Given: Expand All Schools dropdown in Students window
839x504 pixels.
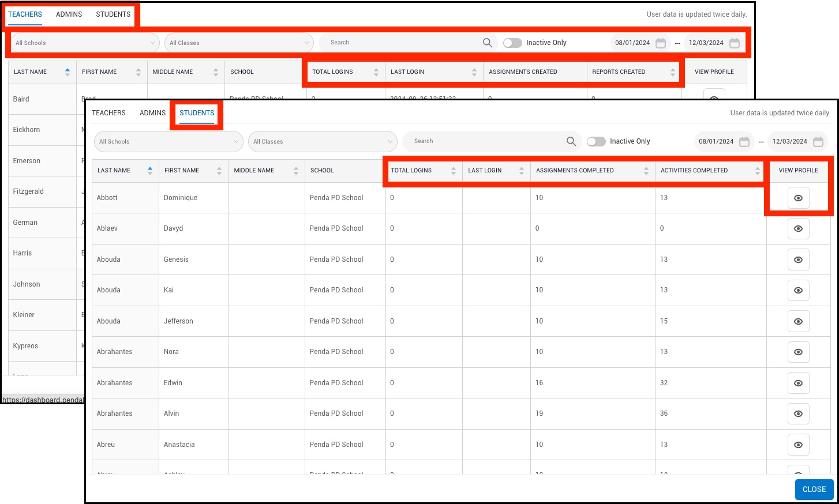Looking at the screenshot, I should pos(168,141).
